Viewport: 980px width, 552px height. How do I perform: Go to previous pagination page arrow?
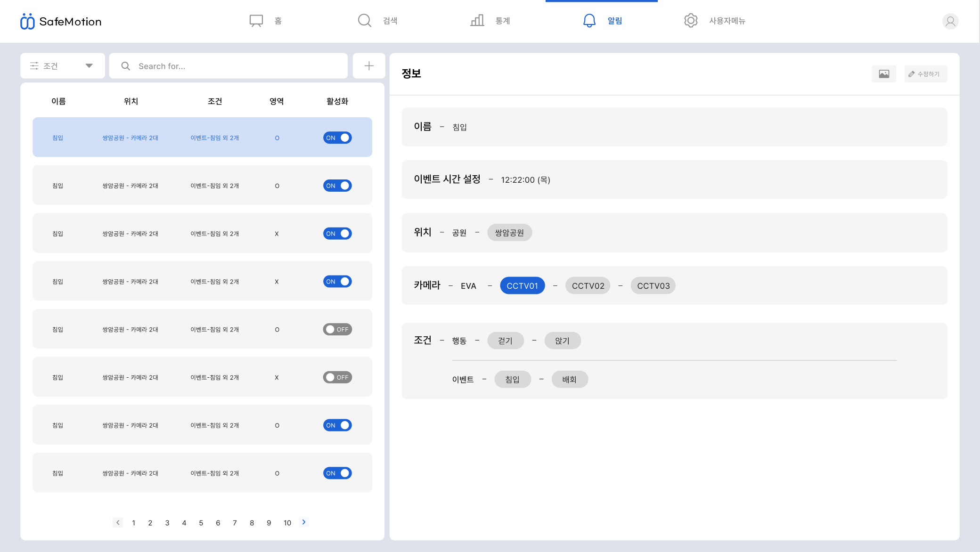[x=118, y=522]
